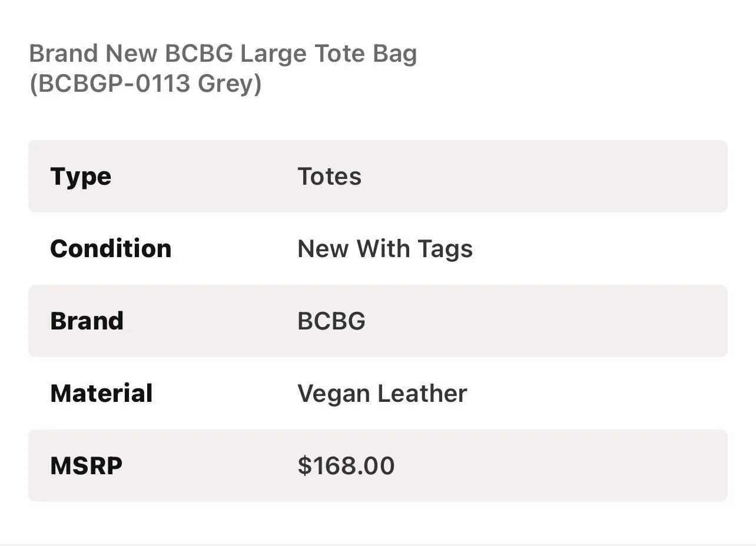This screenshot has height=546, width=756.
Task: Click the Brand row label
Action: (x=87, y=321)
